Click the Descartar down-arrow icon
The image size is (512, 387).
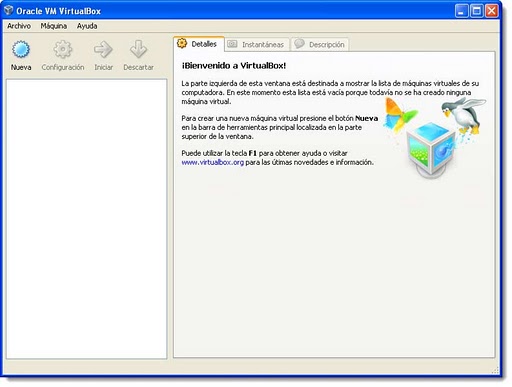pyautogui.click(x=138, y=49)
